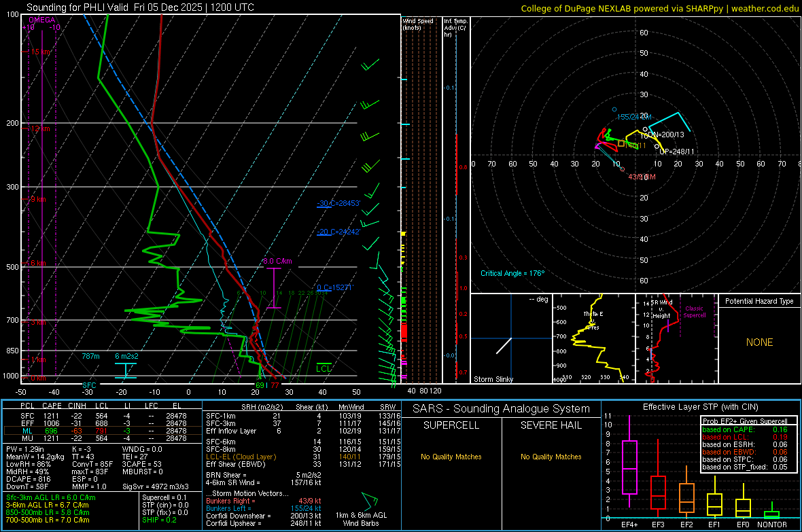The height and width of the screenshot is (532, 802).
Task: Click the Sfc-3km AGL LR value
Action: pyautogui.click(x=51, y=497)
